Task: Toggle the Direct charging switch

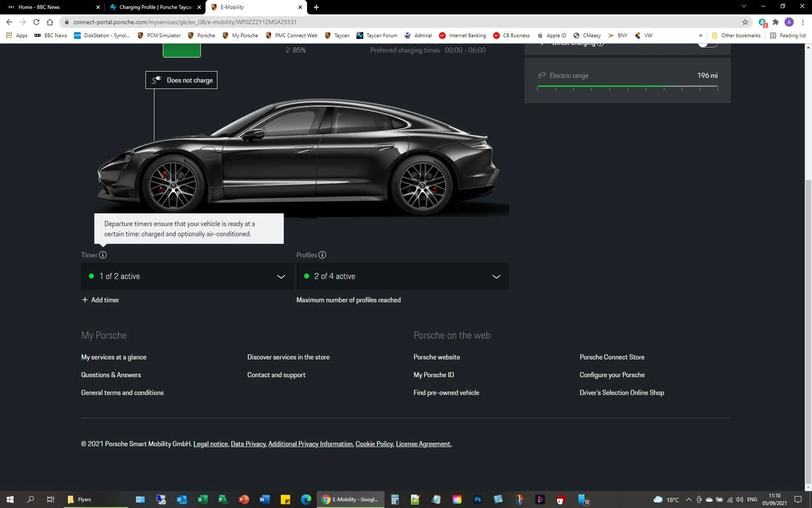Action: 707,44
